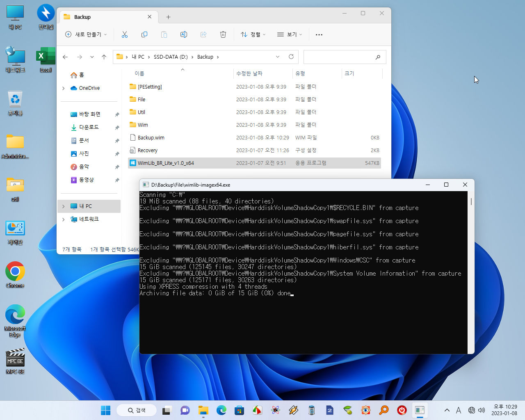Click the search magnifier icon in Explorer
Image resolution: width=525 pixels, height=420 pixels.
(x=378, y=57)
